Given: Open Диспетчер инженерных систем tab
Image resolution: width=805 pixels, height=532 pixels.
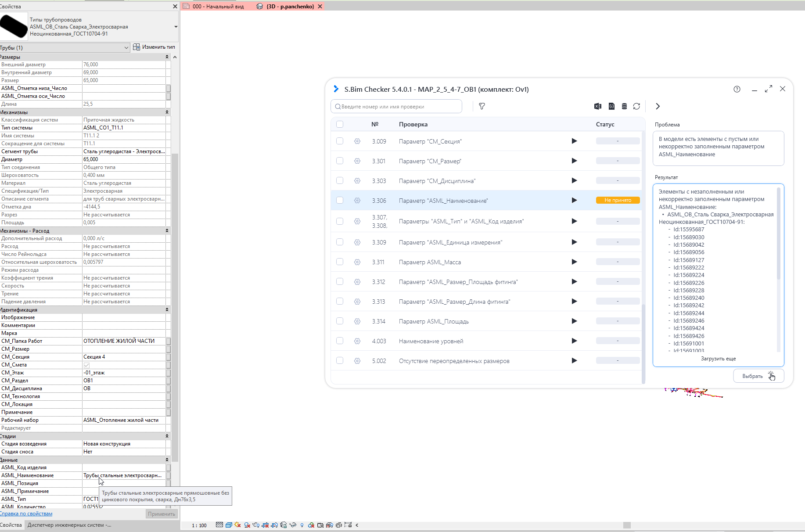Looking at the screenshot, I should (x=69, y=525).
